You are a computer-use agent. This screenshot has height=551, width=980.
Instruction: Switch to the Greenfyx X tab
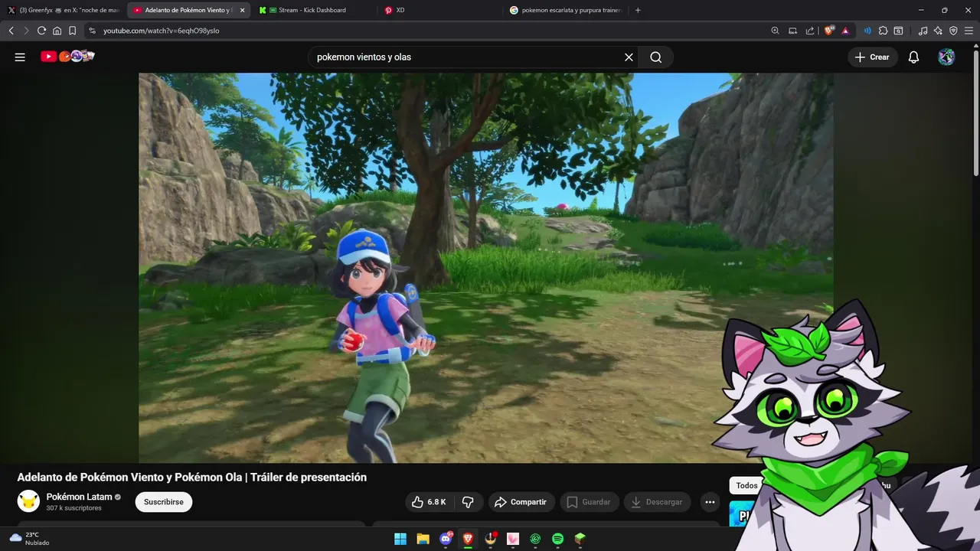(64, 10)
